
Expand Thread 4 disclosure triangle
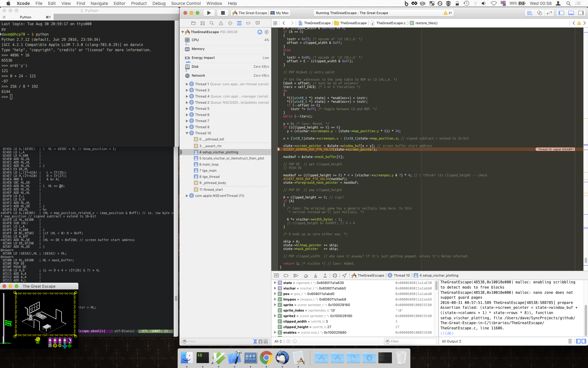pyautogui.click(x=187, y=96)
